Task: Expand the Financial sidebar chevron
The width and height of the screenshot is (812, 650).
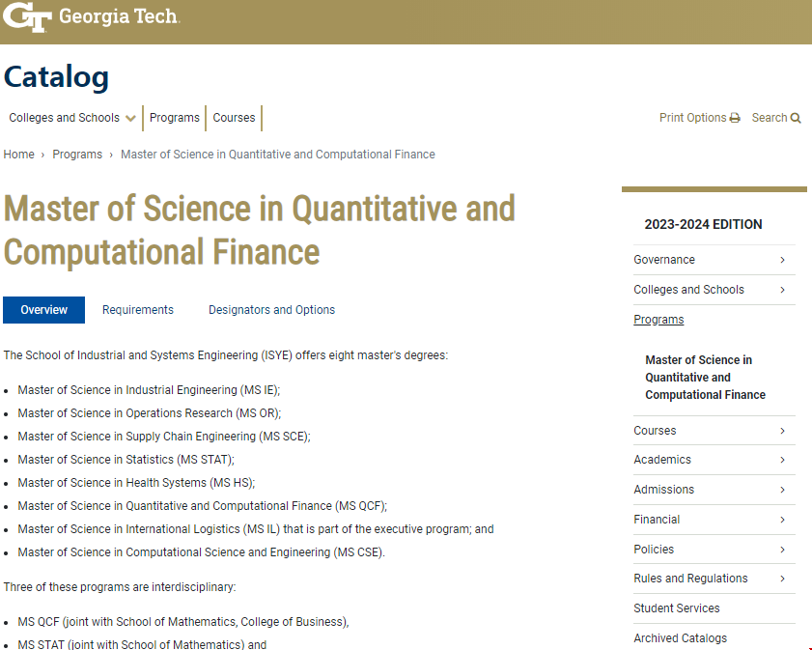Action: click(x=782, y=520)
